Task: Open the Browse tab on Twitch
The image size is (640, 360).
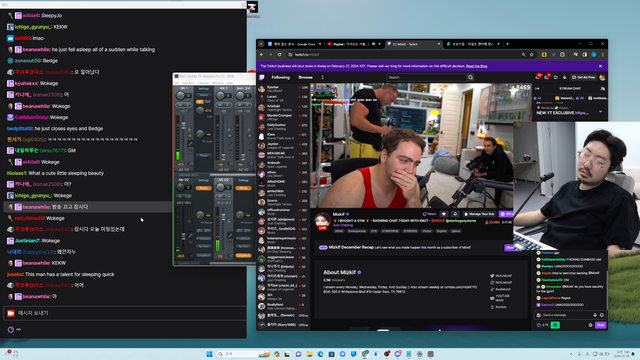Action: coord(305,77)
